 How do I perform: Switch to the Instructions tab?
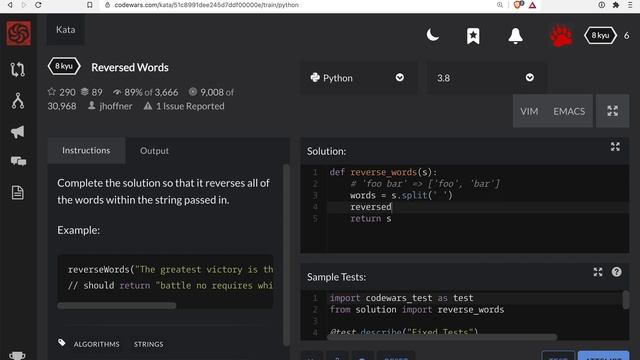pos(86,151)
